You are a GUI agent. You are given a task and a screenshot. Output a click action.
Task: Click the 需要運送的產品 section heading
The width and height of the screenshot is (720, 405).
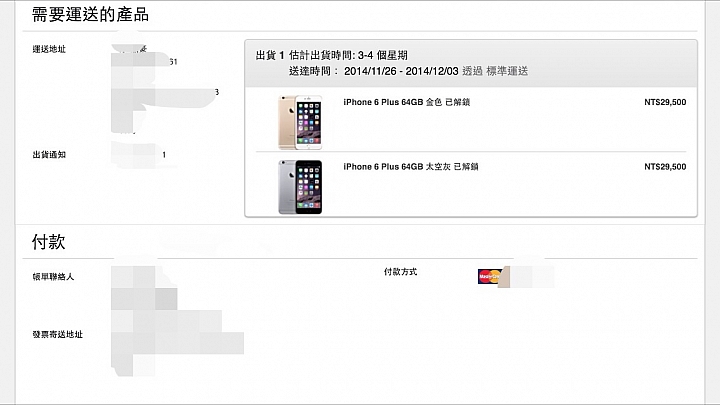90,15
